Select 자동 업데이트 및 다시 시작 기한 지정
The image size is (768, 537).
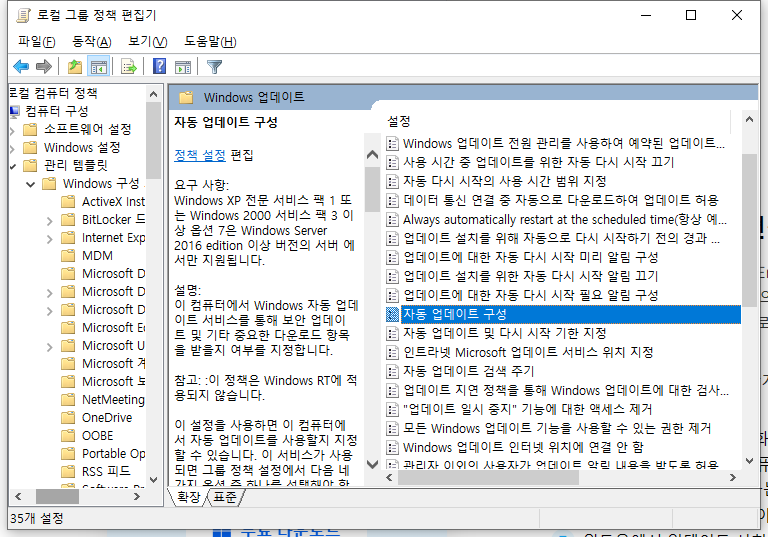click(x=504, y=333)
